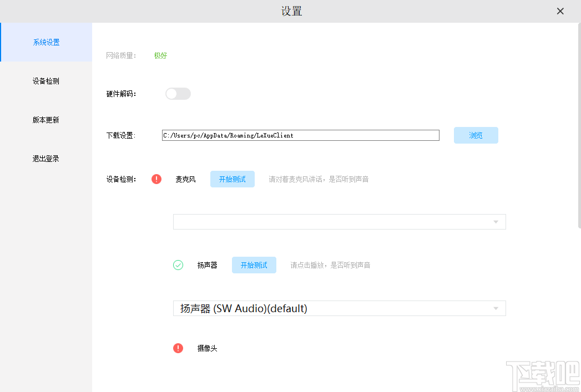
Task: Start the speaker test with 开始测试
Action: pos(254,265)
